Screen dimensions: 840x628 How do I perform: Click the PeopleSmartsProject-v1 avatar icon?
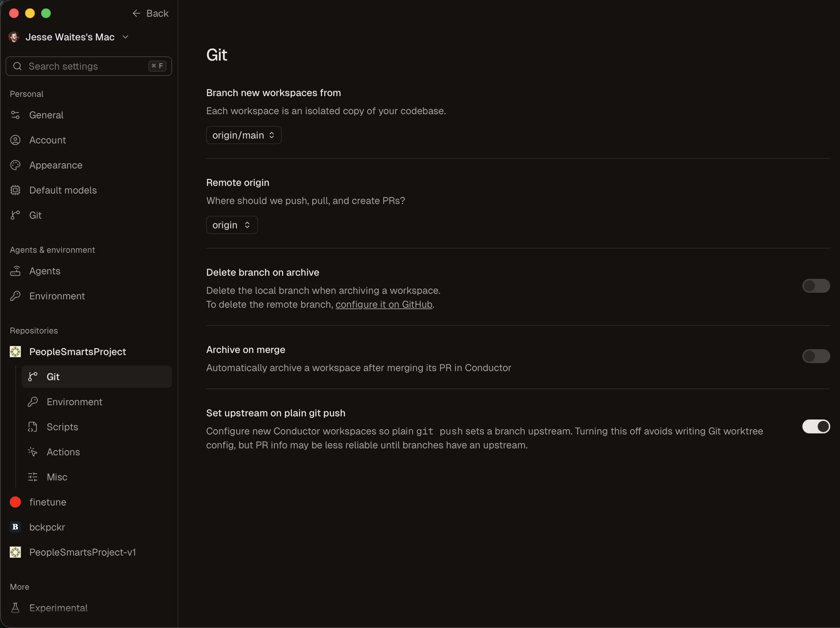click(x=15, y=552)
